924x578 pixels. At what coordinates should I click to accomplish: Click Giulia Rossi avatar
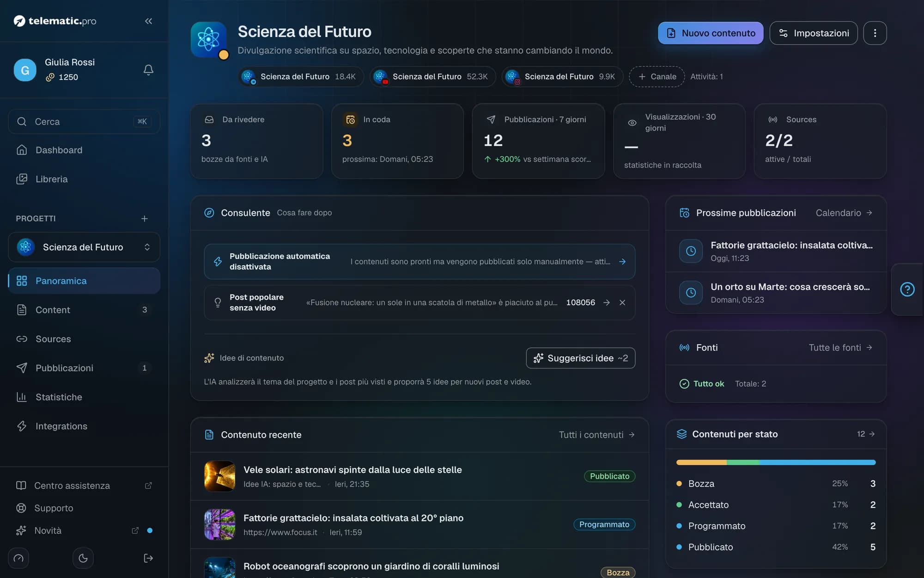coord(25,70)
